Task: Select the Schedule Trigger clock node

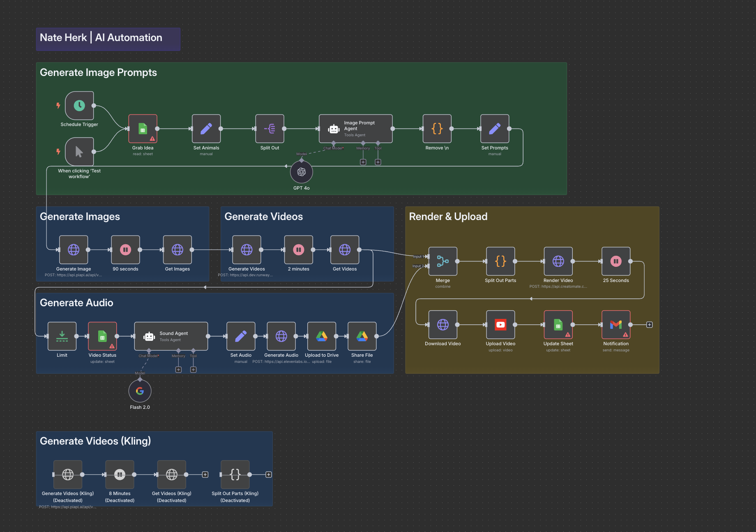Action: click(x=79, y=106)
